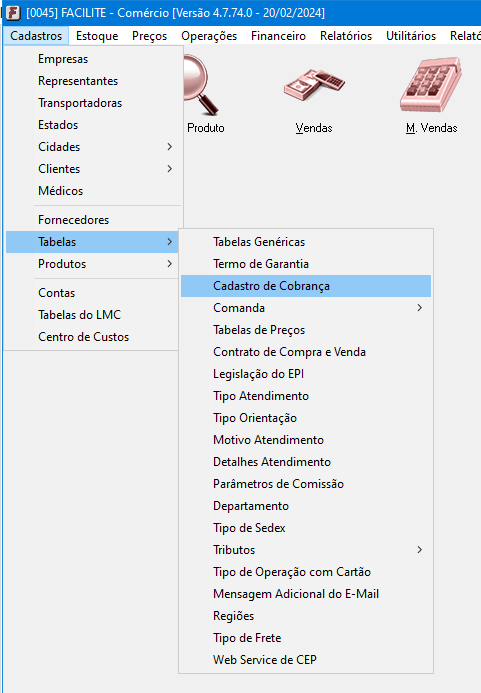Expand the Cidades submenu arrow
Screen dimensions: 481x693
point(170,147)
